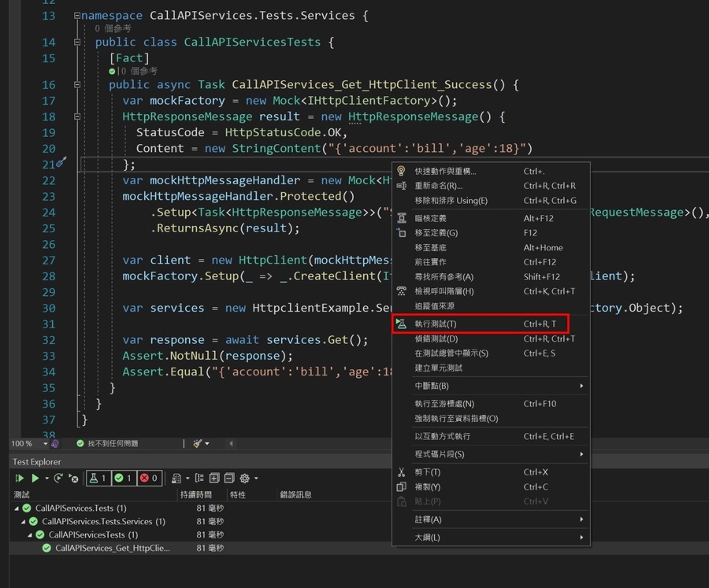Image resolution: width=709 pixels, height=588 pixels.
Task: Click the 持續時間 column header
Action: point(196,495)
